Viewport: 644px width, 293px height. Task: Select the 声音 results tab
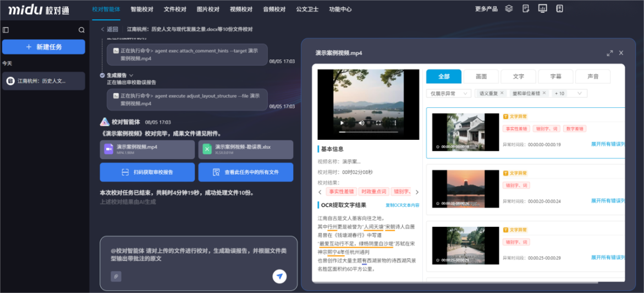coord(593,77)
